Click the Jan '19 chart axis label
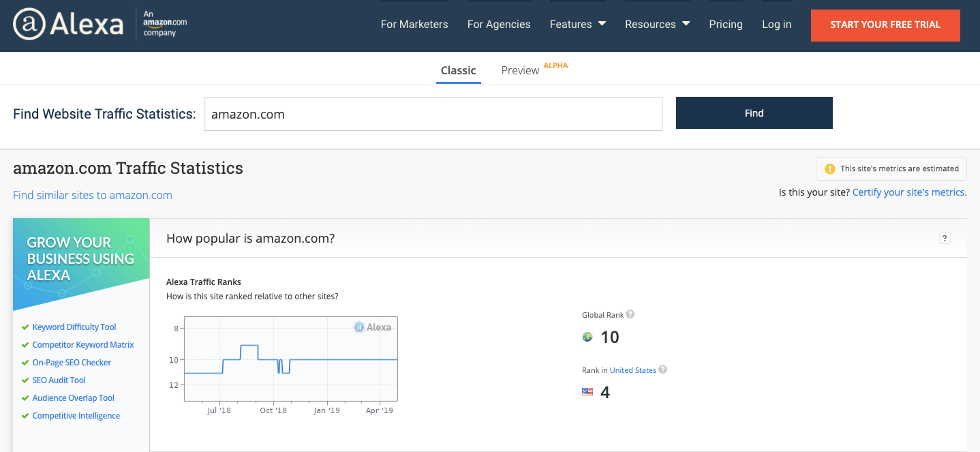This screenshot has height=452, width=980. click(326, 410)
